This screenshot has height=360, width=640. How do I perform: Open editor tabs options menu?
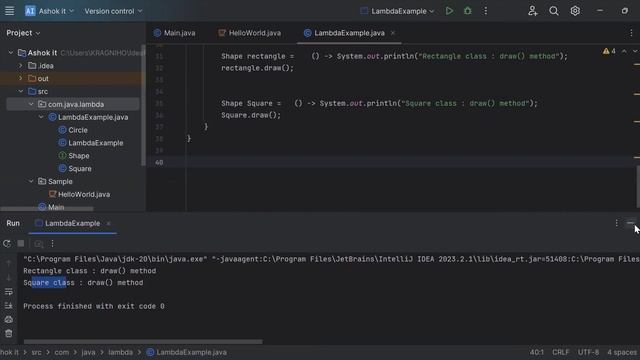tap(631, 33)
